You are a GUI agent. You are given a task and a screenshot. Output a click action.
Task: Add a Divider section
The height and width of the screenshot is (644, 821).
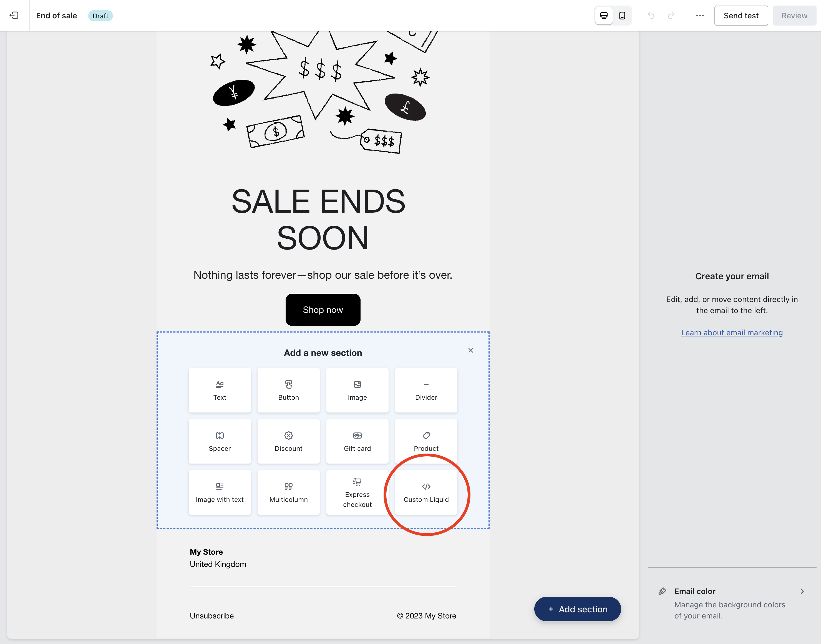pyautogui.click(x=426, y=390)
